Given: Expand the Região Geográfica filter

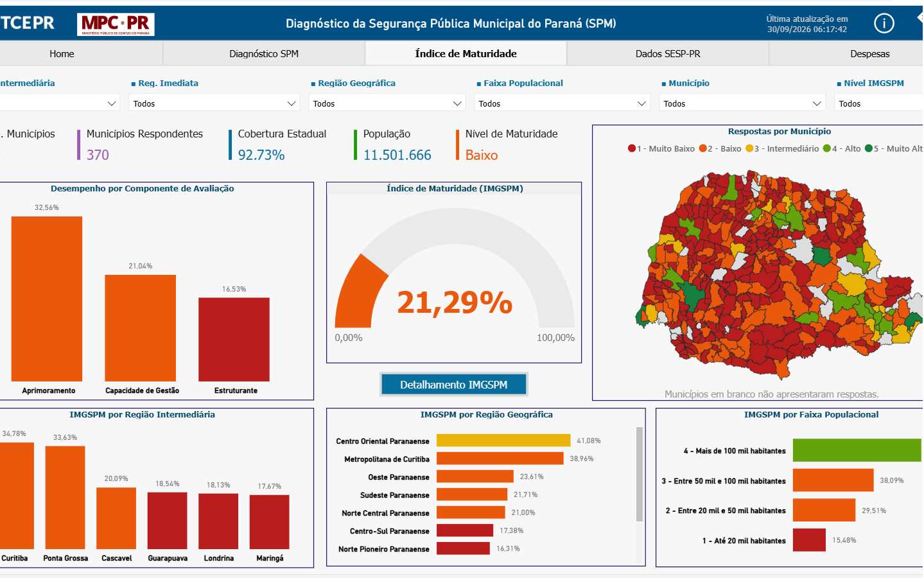Looking at the screenshot, I should tap(387, 103).
